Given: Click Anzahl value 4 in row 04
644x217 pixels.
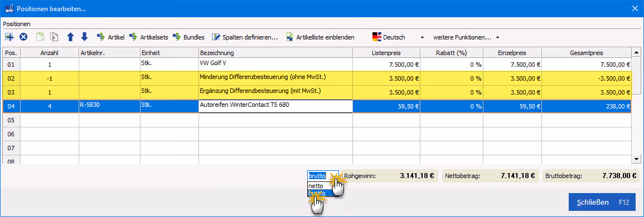Looking at the screenshot, I should (50, 106).
